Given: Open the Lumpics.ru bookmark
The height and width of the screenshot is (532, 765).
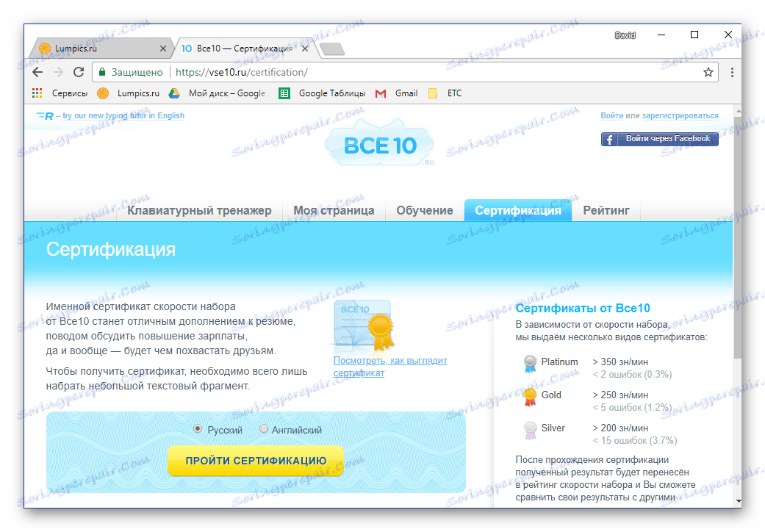Looking at the screenshot, I should point(129,93).
